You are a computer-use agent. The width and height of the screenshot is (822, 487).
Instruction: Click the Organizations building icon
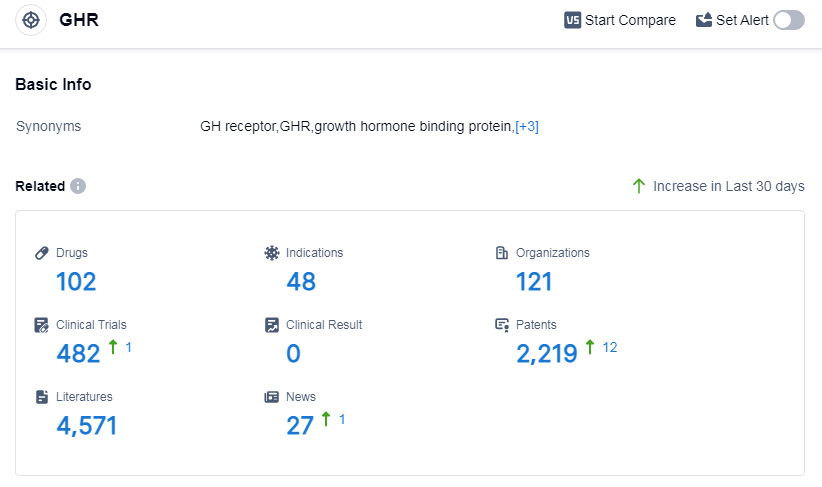point(502,253)
